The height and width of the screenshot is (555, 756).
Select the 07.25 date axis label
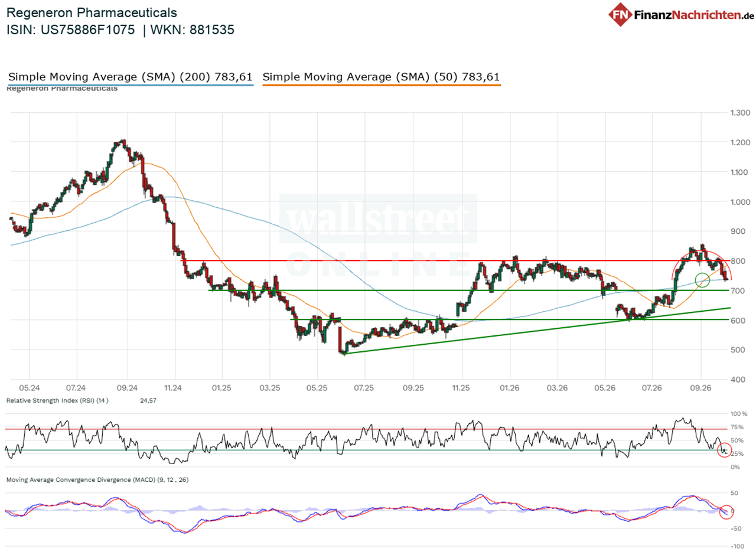[364, 387]
